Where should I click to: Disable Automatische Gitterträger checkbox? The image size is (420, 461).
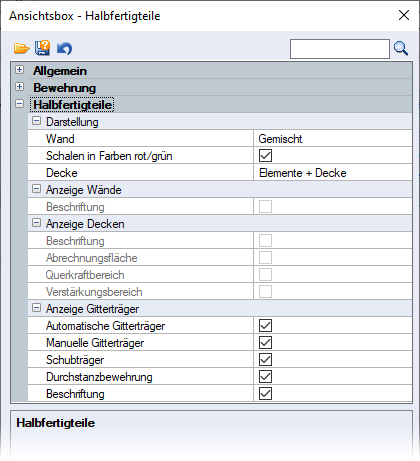click(x=265, y=325)
